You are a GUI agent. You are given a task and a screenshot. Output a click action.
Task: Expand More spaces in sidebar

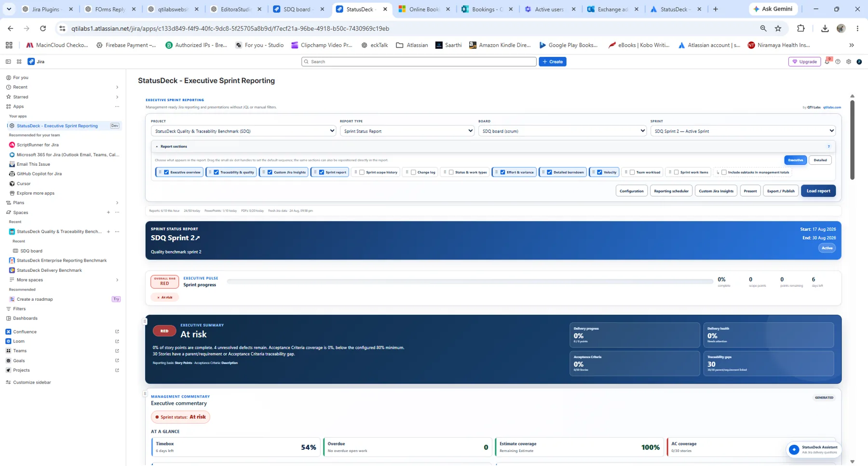click(x=117, y=280)
